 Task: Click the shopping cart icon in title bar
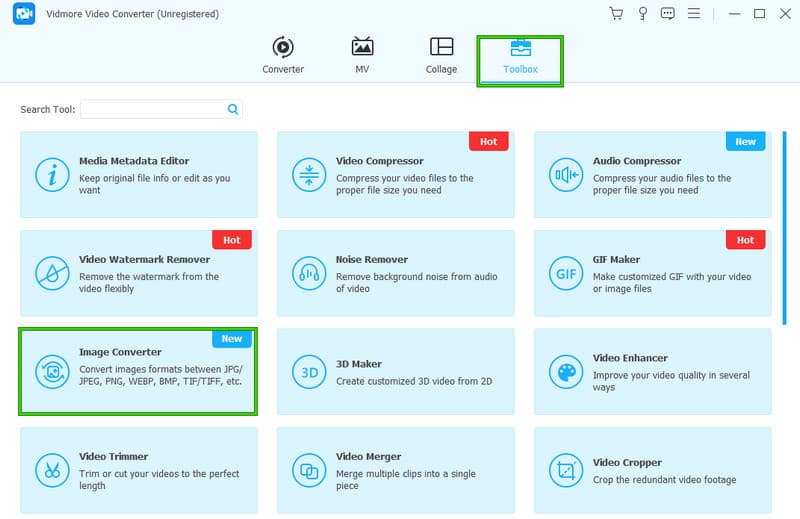pos(615,14)
